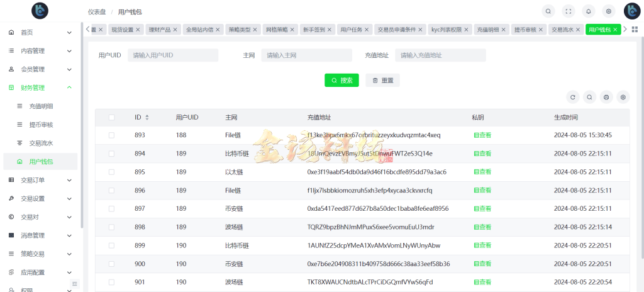Click the site logo at top left

[40, 11]
